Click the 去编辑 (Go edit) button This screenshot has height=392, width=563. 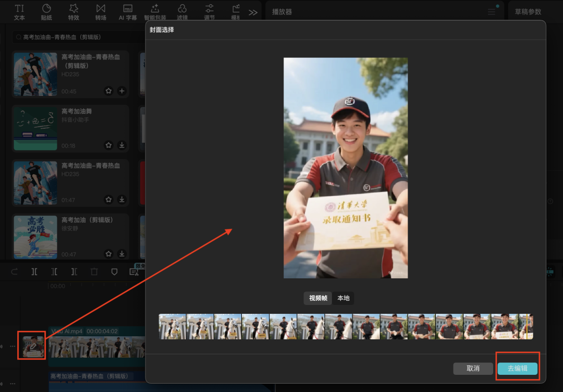517,369
